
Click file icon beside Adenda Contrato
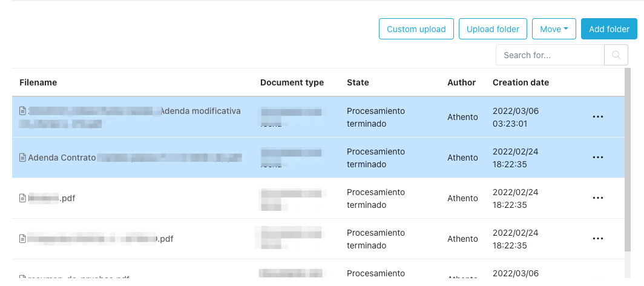[23, 158]
